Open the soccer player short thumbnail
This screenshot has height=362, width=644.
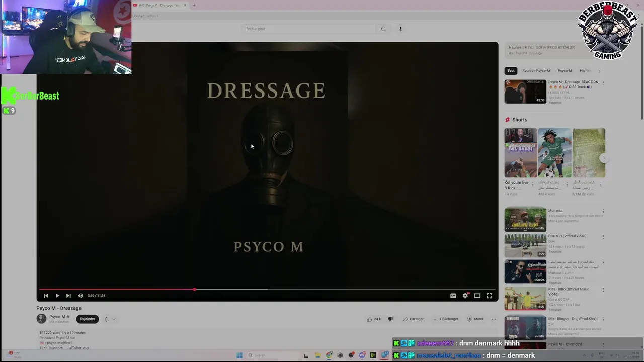coord(554,153)
